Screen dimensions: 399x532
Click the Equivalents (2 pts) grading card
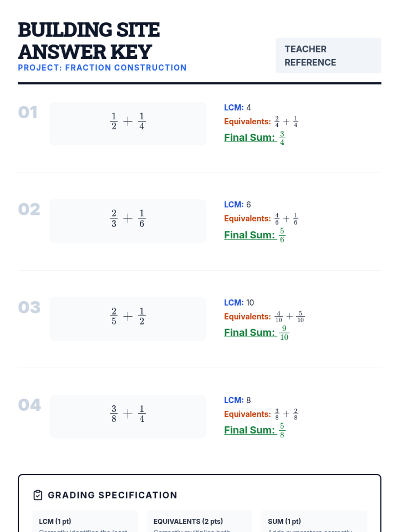[x=199, y=521]
